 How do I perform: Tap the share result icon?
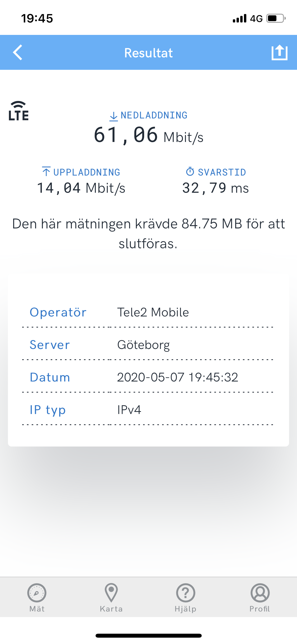point(279,53)
